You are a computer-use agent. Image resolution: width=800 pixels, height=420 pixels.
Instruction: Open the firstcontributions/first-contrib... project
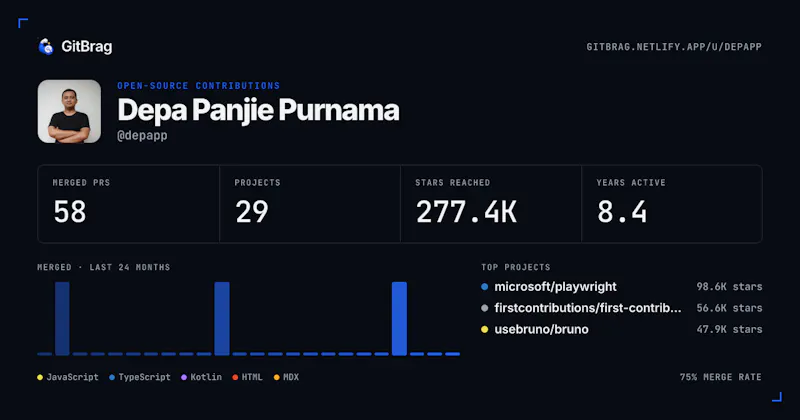click(x=588, y=308)
